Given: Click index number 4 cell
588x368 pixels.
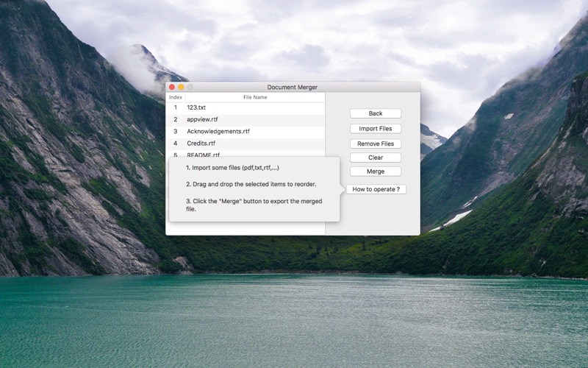Looking at the screenshot, I should pos(175,144).
